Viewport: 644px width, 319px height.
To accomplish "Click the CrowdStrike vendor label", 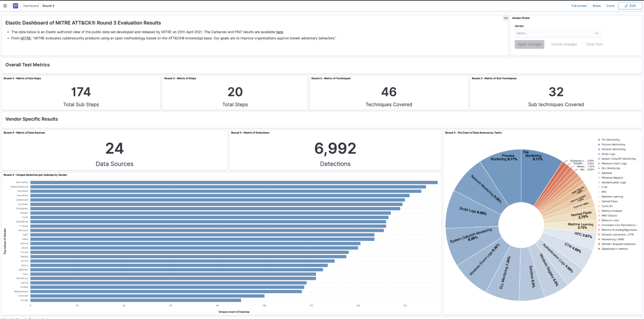I will click(x=22, y=222).
